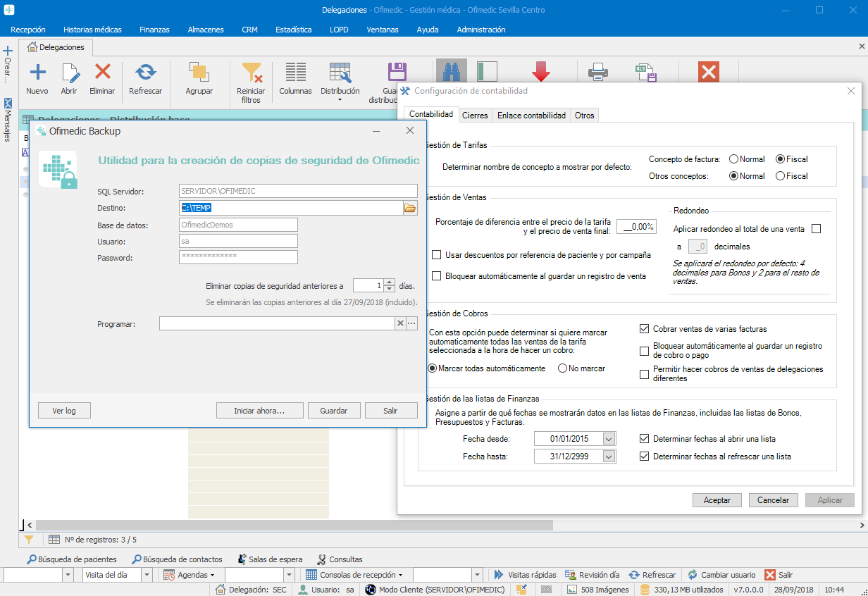The width and height of the screenshot is (868, 596).
Task: Open the Distribución dropdown in toolbar
Action: (340, 99)
